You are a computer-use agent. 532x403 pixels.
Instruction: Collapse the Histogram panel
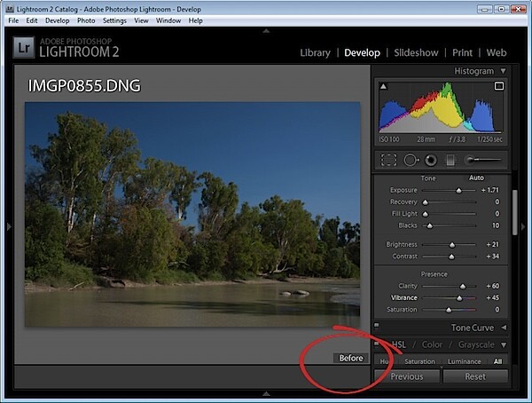tap(503, 71)
